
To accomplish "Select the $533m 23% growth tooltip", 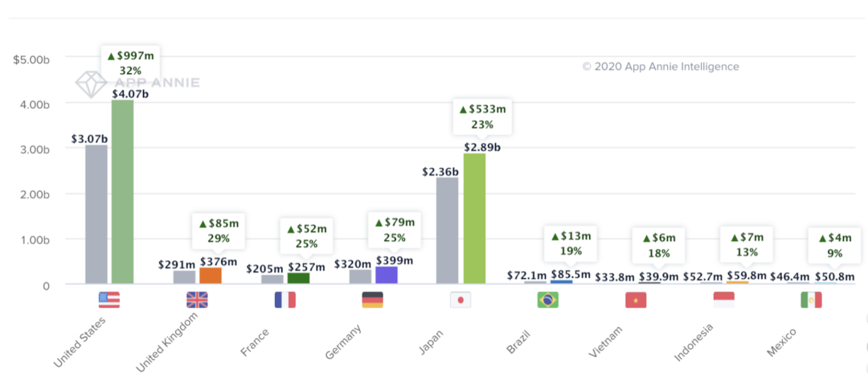I will tap(481, 117).
